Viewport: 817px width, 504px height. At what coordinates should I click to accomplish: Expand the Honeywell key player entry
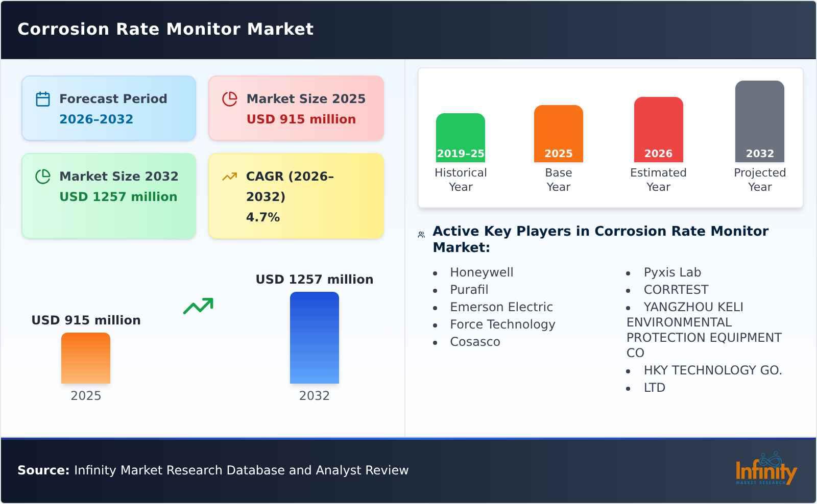(x=481, y=272)
